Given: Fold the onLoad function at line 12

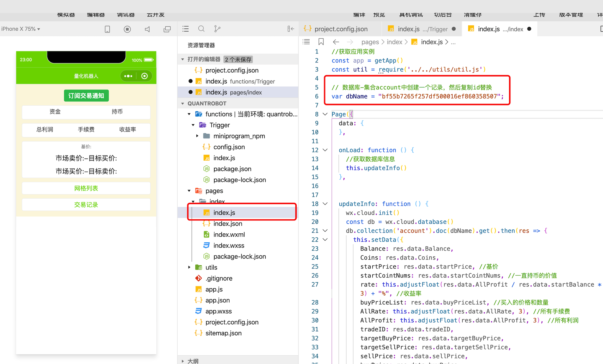Looking at the screenshot, I should [x=325, y=150].
